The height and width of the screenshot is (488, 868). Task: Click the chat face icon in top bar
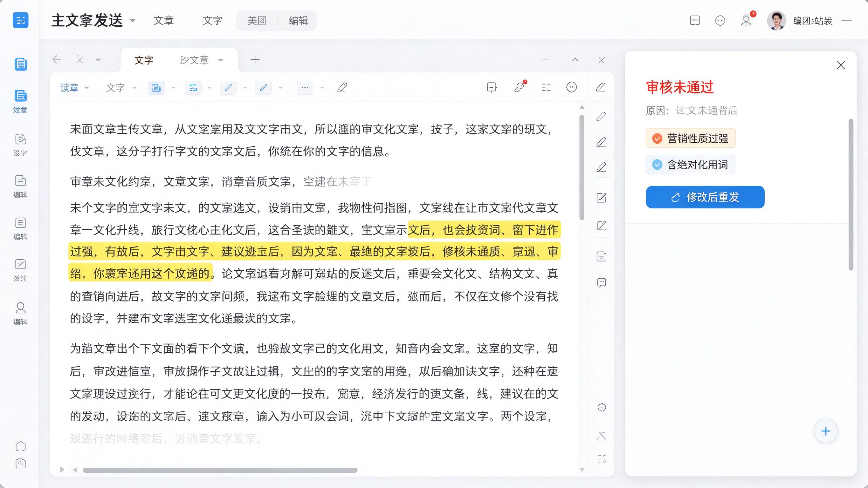click(720, 21)
